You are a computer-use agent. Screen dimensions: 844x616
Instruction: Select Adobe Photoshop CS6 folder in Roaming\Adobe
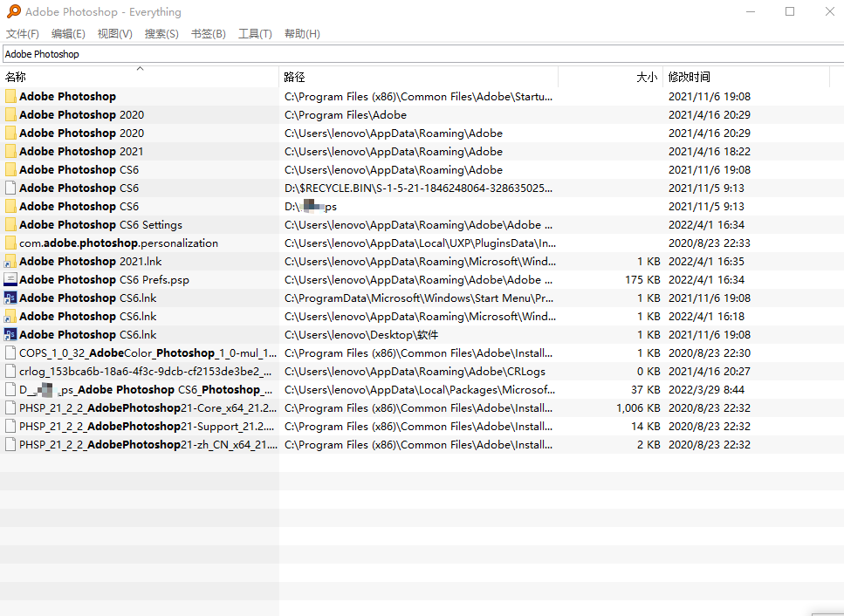79,169
